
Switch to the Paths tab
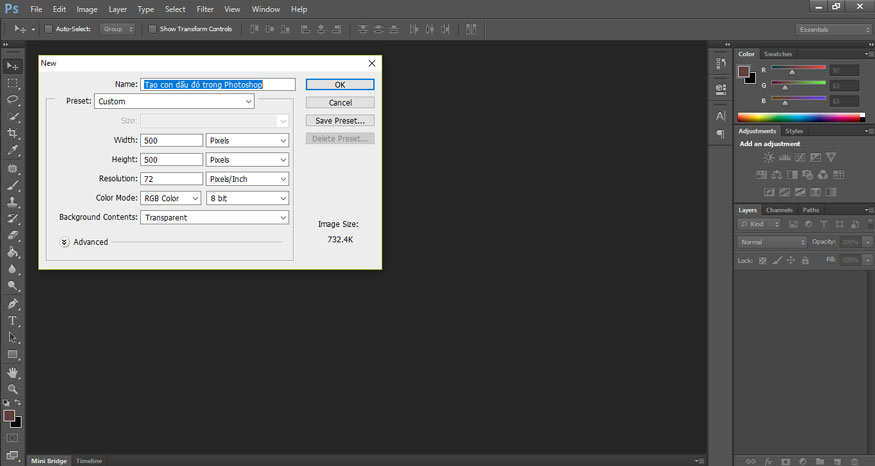tap(811, 210)
